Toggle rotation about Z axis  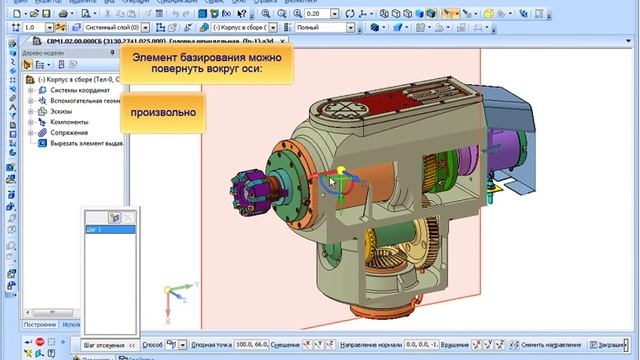click(500, 345)
